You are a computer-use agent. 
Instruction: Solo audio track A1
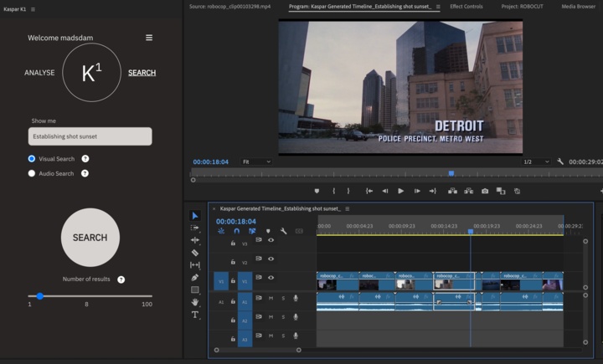283,298
